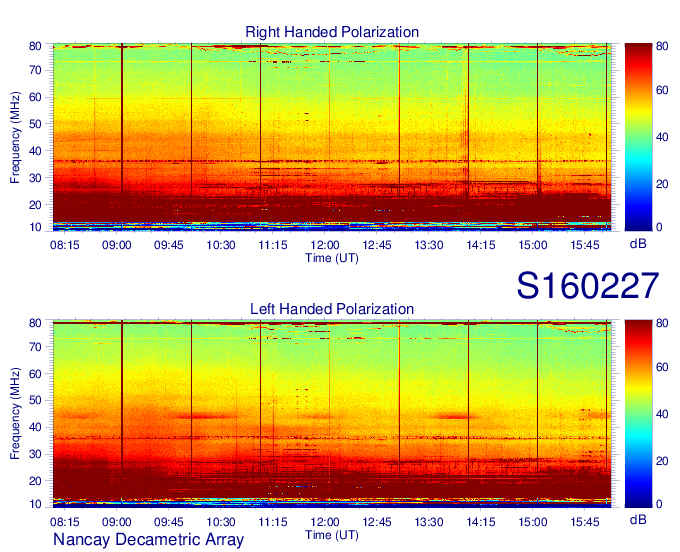
Task: Click the S160227 observation label
Action: pyautogui.click(x=588, y=286)
